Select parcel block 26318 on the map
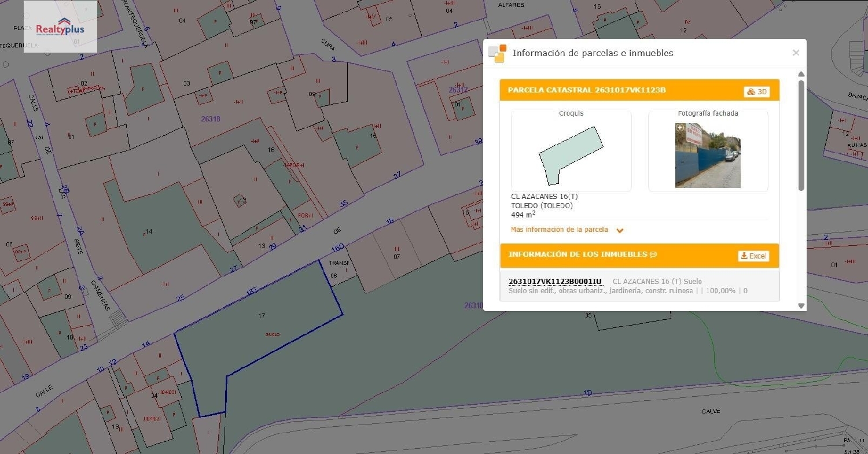The height and width of the screenshot is (454, 868). pyautogui.click(x=209, y=119)
